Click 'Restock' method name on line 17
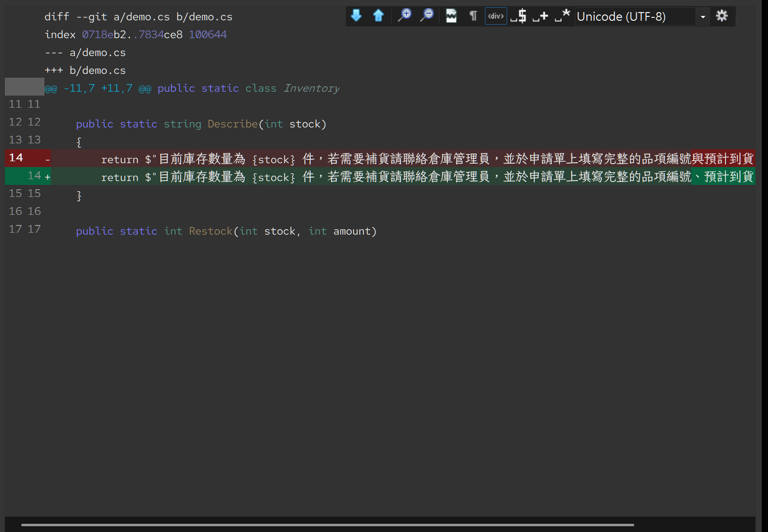 tap(211, 231)
